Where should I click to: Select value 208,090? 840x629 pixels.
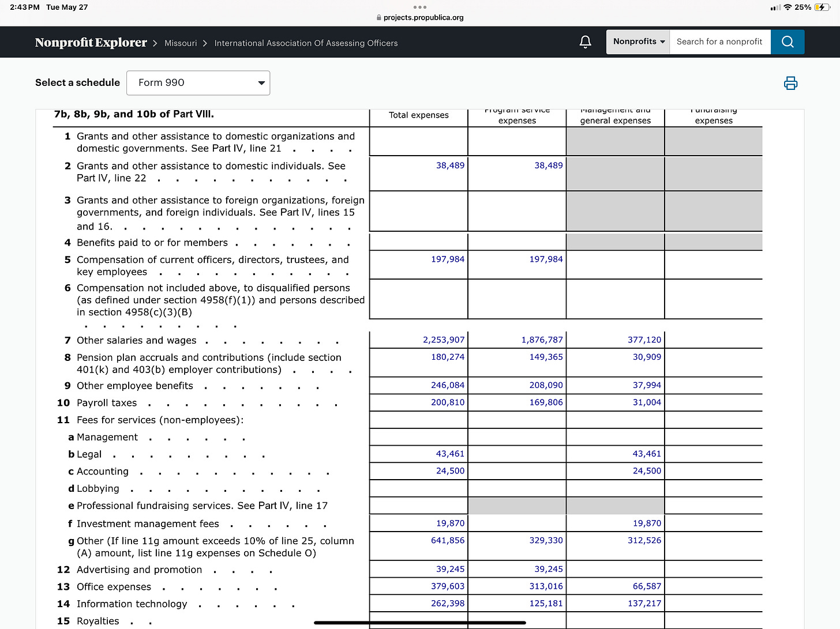(546, 386)
